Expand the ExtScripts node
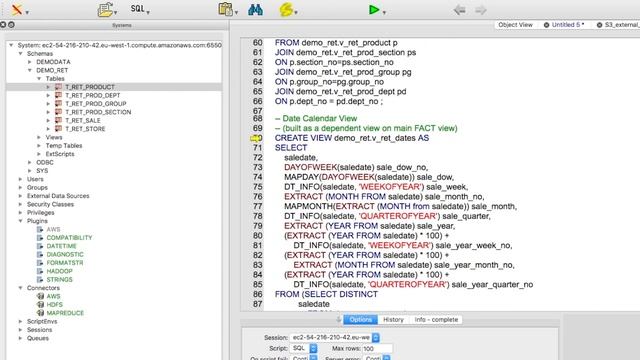 click(x=39, y=154)
